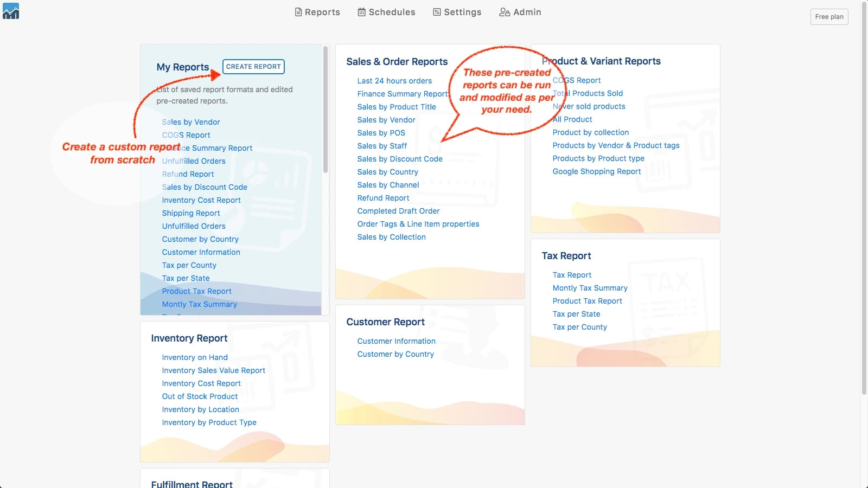Open Last 24 hours orders report
The image size is (868, 488).
pos(394,81)
